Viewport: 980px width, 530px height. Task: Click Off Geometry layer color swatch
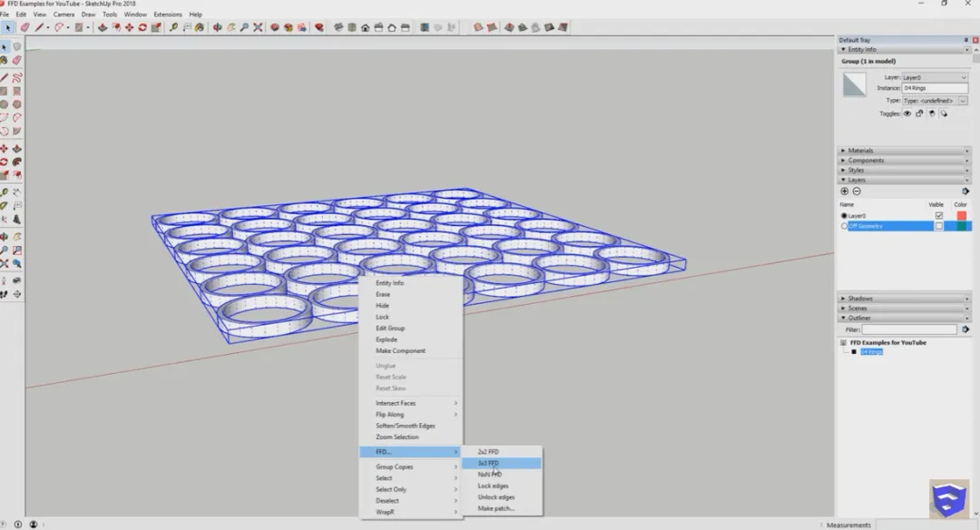coord(961,226)
